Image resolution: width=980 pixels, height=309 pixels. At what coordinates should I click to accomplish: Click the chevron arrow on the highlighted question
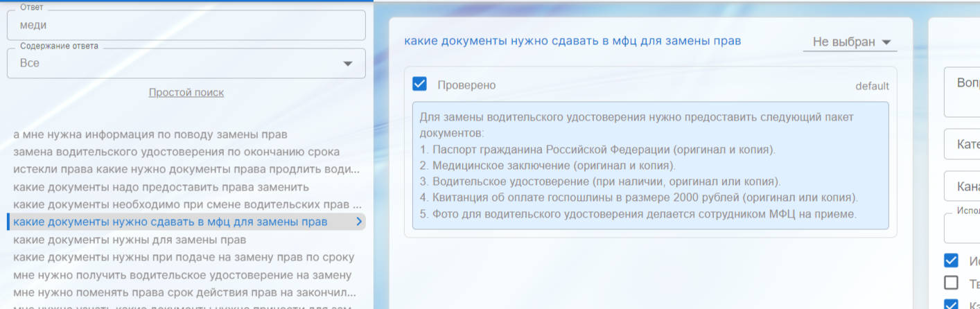point(358,222)
